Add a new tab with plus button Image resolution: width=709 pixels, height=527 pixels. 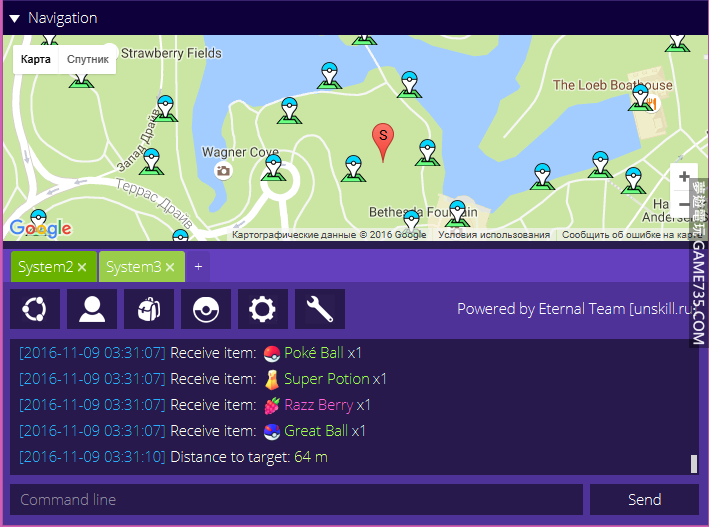coord(198,267)
